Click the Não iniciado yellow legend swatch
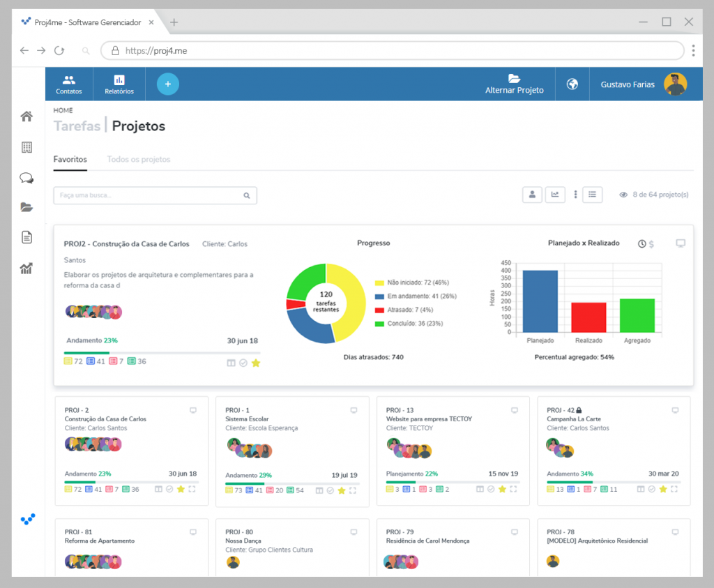714x588 pixels. (379, 283)
